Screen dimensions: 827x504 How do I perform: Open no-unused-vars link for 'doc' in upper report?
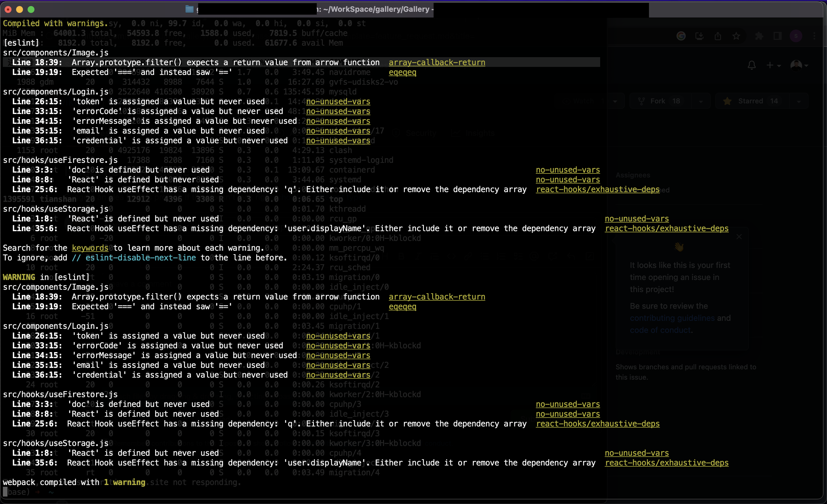567,170
